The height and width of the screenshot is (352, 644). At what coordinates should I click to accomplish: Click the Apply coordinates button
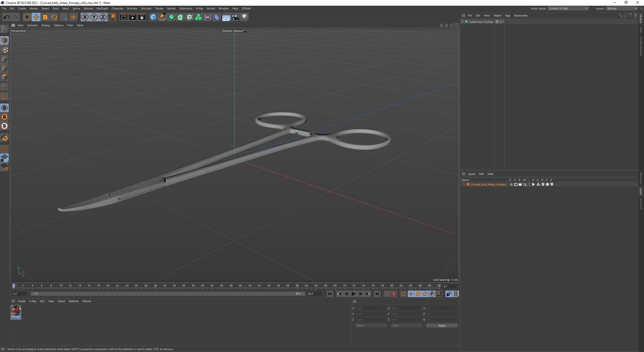442,326
